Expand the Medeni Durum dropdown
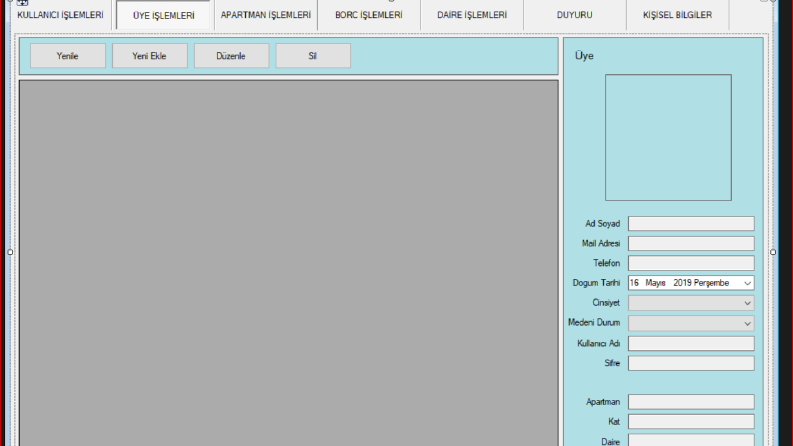This screenshot has height=446, width=793. [x=691, y=323]
